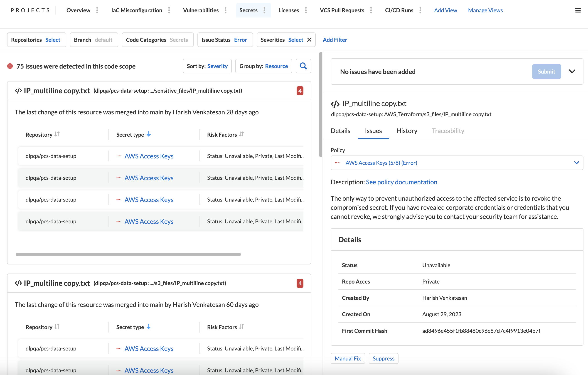The height and width of the screenshot is (375, 588).
Task: Click the horizontal scrollbar under first table
Action: click(x=128, y=254)
